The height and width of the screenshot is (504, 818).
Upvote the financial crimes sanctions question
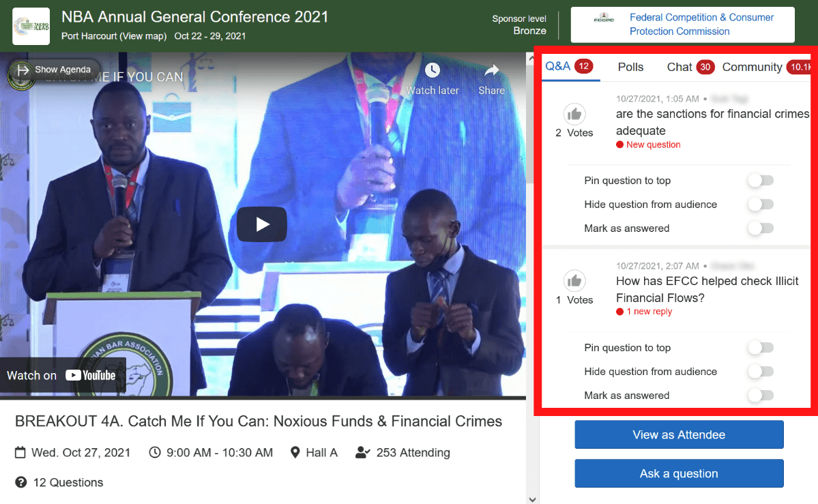point(574,114)
